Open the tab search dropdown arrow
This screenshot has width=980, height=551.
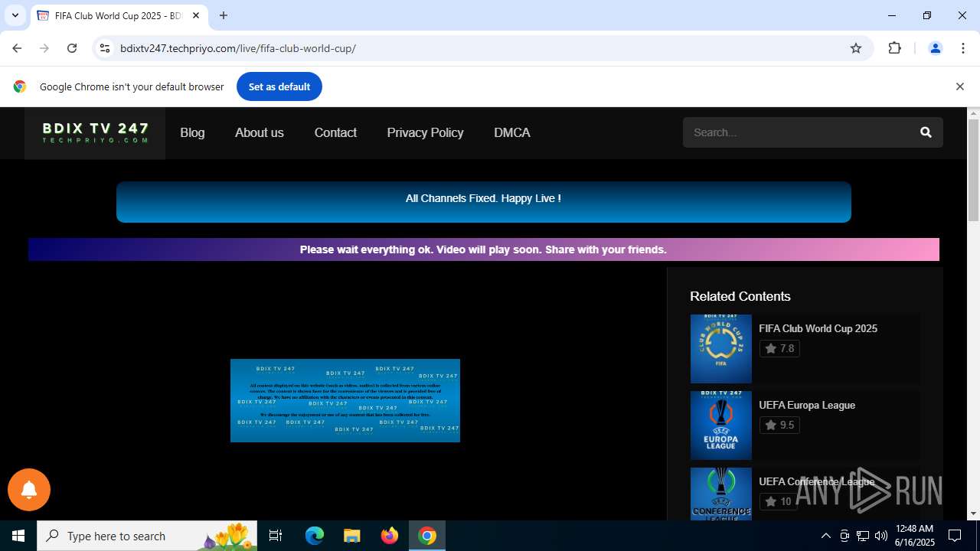click(x=15, y=15)
